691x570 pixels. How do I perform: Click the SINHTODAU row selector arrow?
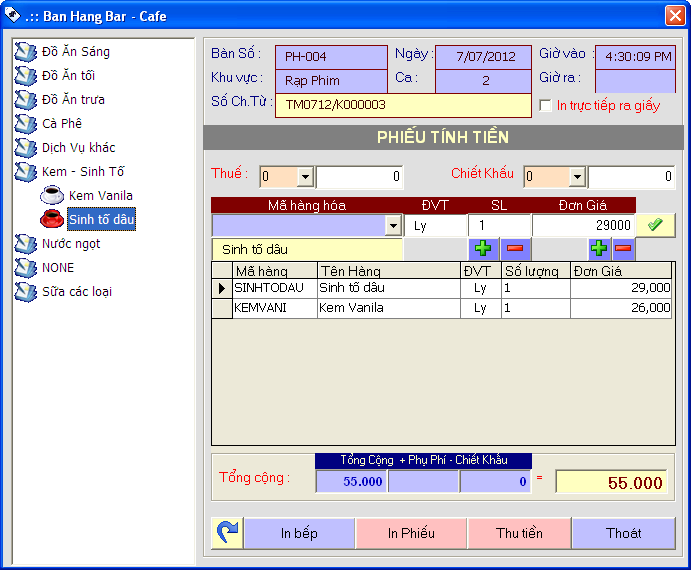click(x=222, y=288)
